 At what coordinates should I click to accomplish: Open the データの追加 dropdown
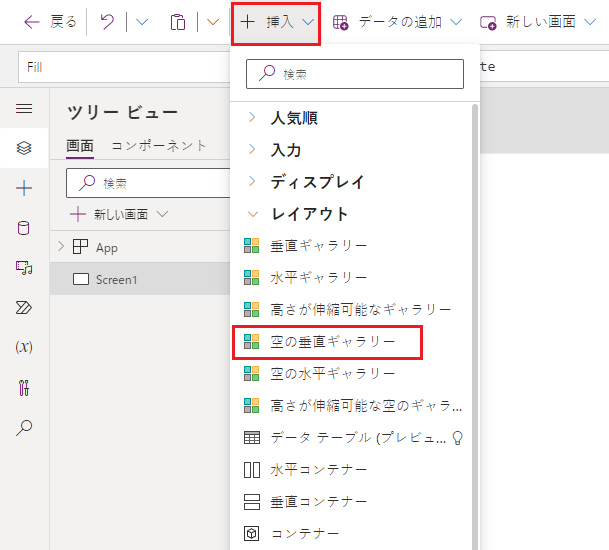pos(397,22)
